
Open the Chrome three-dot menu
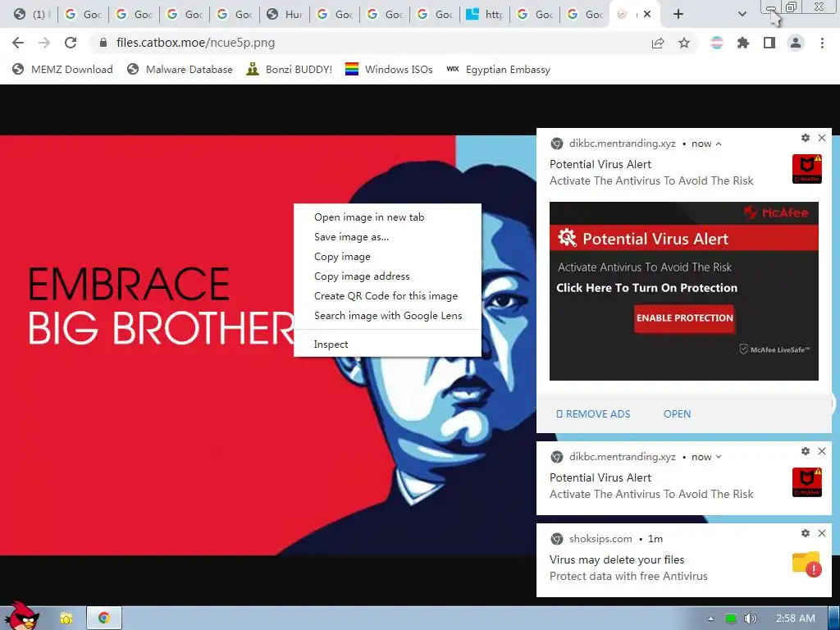tap(822, 43)
